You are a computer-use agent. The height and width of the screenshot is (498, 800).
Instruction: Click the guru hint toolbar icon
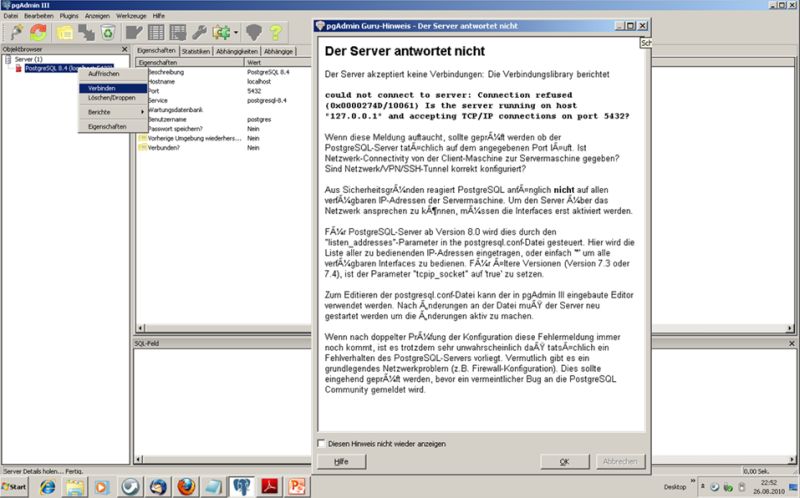coord(254,33)
